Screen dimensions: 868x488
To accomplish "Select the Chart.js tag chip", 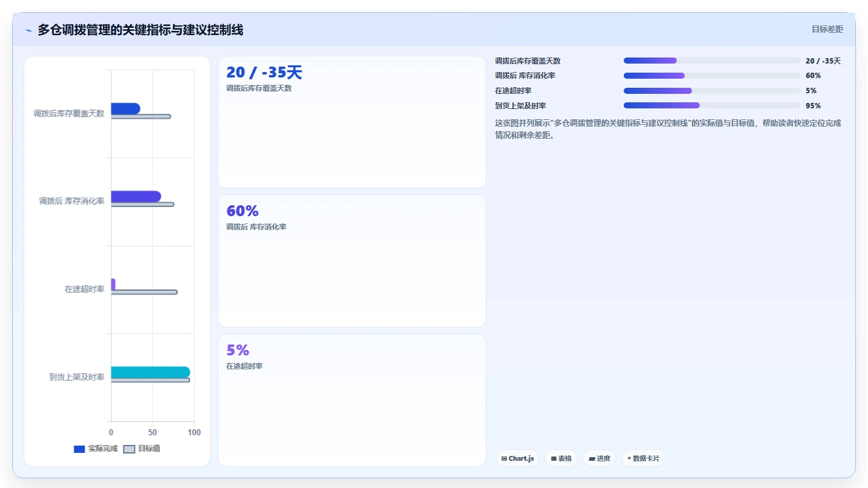I will [517, 458].
